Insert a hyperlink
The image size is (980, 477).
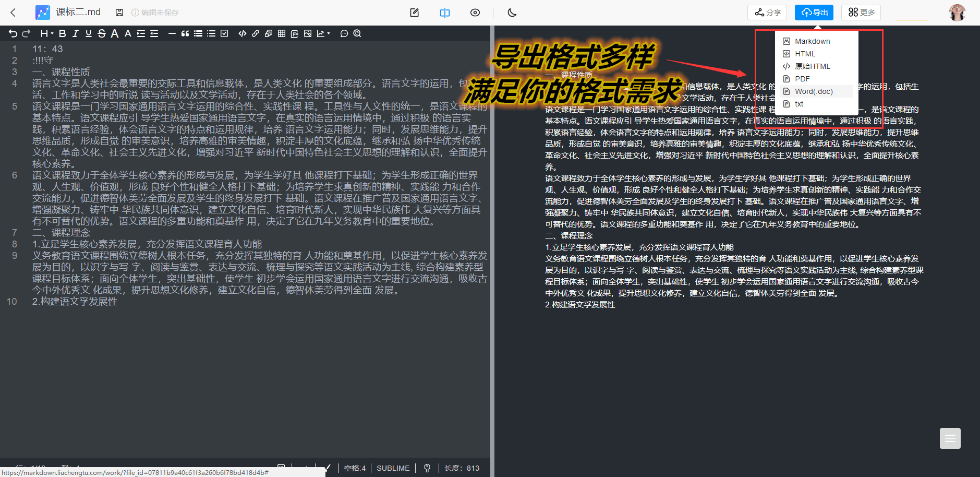(x=256, y=33)
